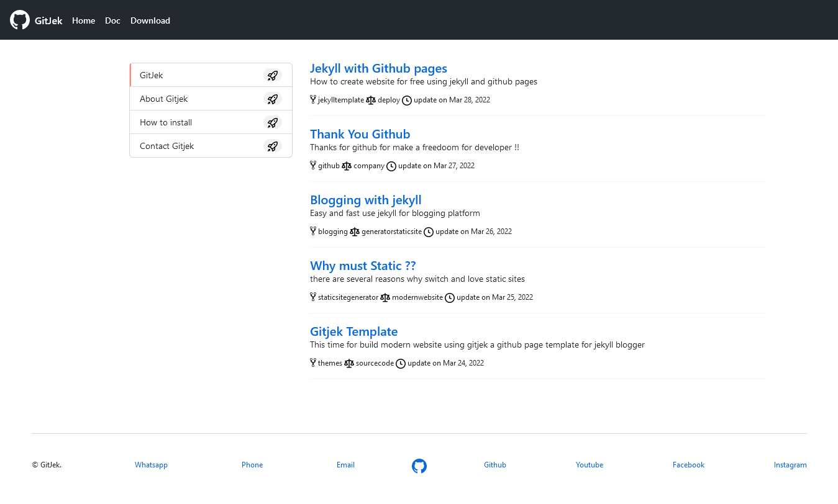Screen dimensions: 838x504
Task: Click the GitHub octocat logo in the navbar
Action: click(x=19, y=19)
